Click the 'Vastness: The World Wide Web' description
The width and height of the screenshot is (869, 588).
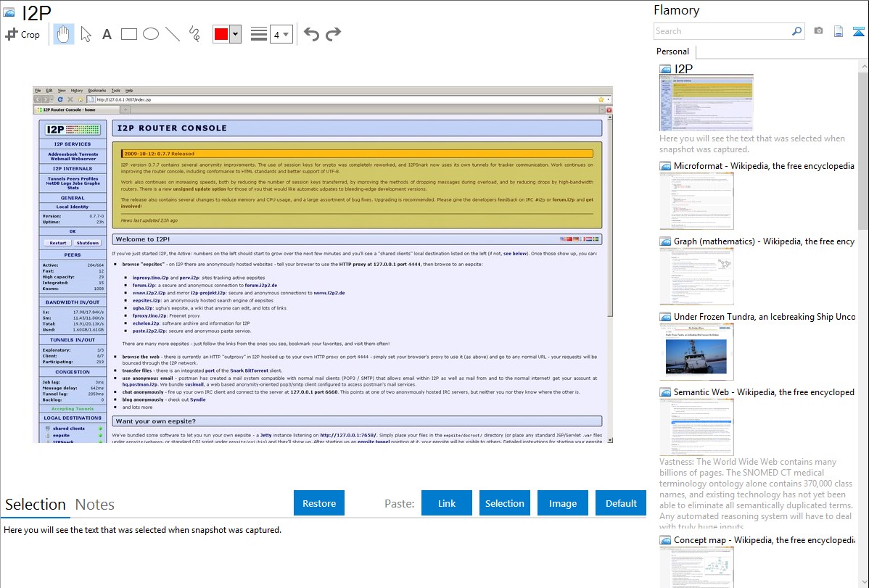[x=756, y=494]
